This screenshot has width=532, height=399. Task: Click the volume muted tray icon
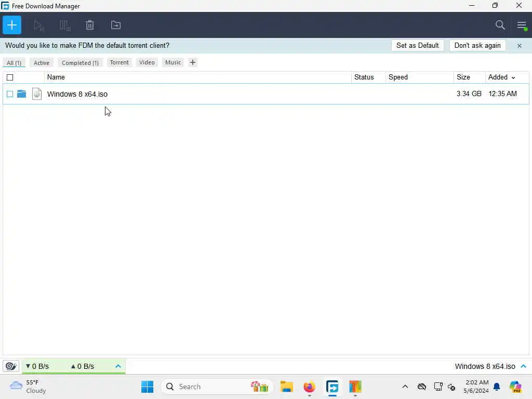(451, 387)
